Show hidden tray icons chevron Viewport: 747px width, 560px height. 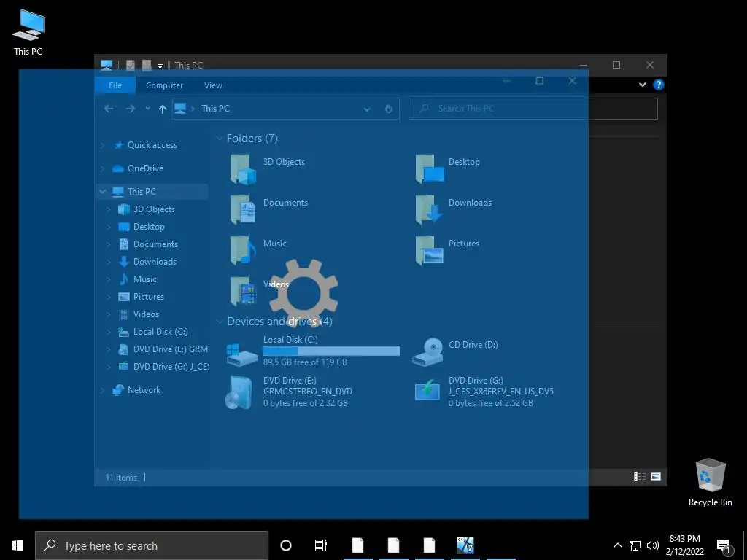coord(617,545)
